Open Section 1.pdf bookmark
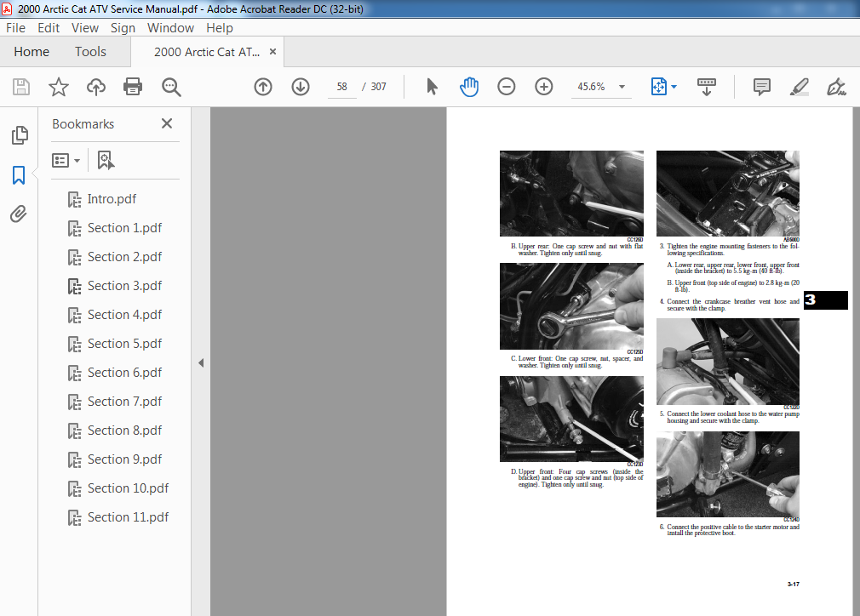Screen dimensions: 860x616 tap(124, 228)
